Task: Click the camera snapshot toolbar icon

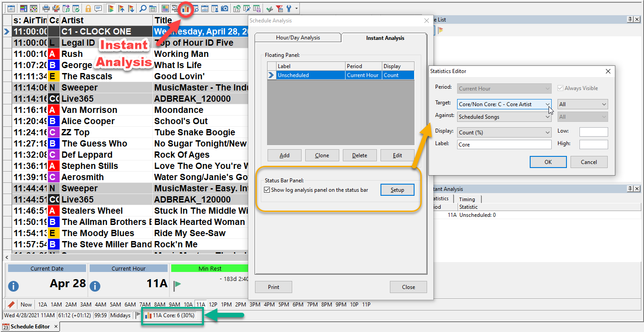Action: pyautogui.click(x=225, y=9)
